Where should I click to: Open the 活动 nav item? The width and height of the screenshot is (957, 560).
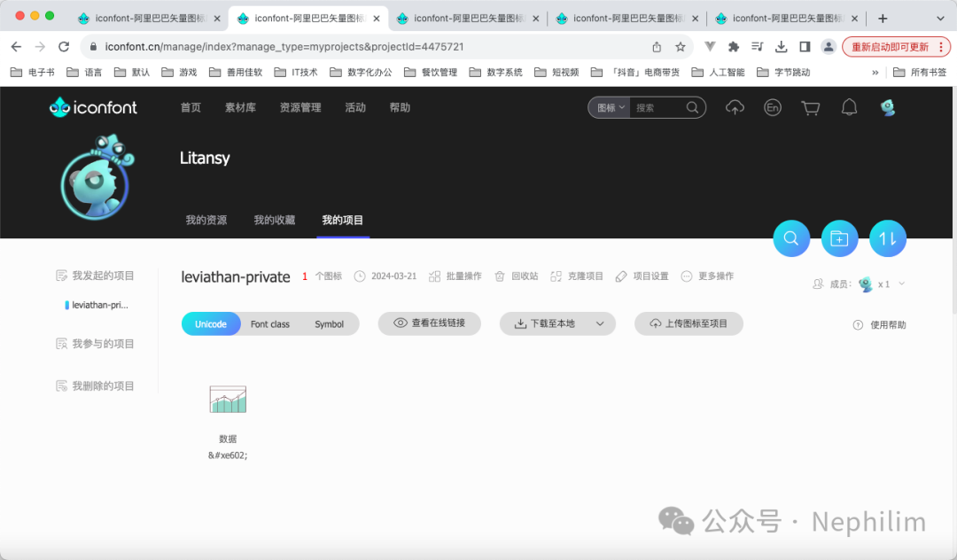[x=355, y=107]
